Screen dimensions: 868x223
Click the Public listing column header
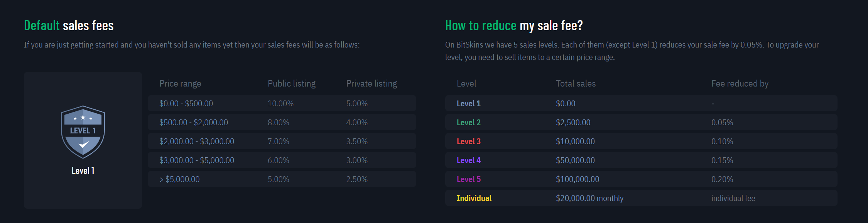291,83
